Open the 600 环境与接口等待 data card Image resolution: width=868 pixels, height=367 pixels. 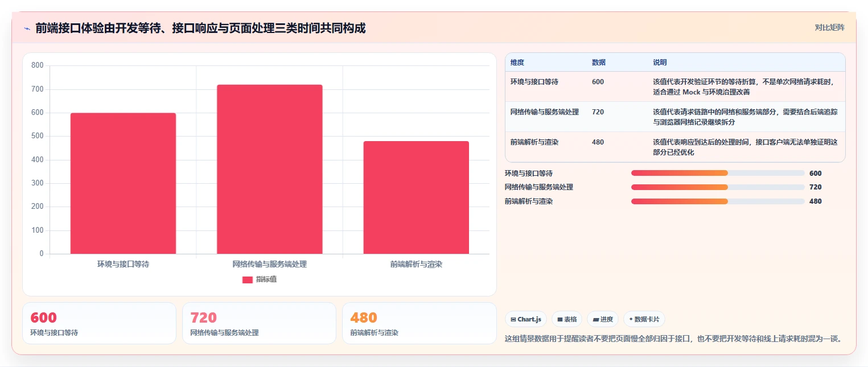pyautogui.click(x=99, y=323)
